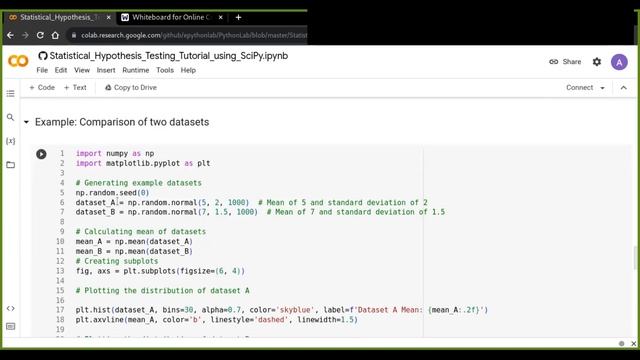The width and height of the screenshot is (640, 360).
Task: Add a new Text cell
Action: point(75,87)
